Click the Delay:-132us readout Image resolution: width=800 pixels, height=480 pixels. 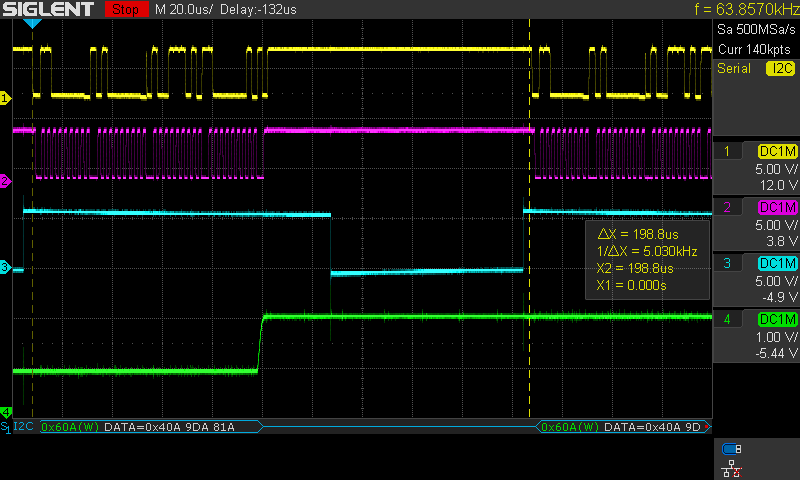[x=258, y=10]
